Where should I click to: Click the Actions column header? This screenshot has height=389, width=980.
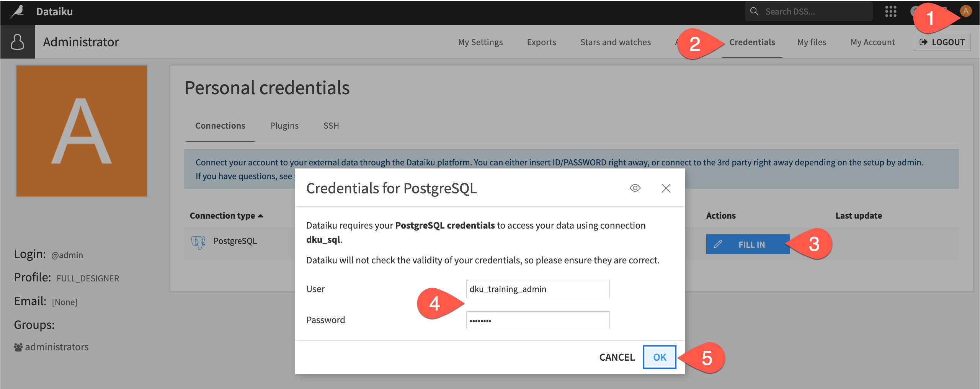[x=720, y=216]
